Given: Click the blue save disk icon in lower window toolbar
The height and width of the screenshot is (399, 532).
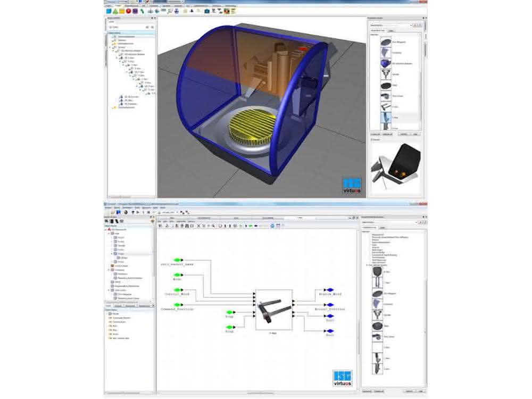Looking at the screenshot, I should (118, 212).
